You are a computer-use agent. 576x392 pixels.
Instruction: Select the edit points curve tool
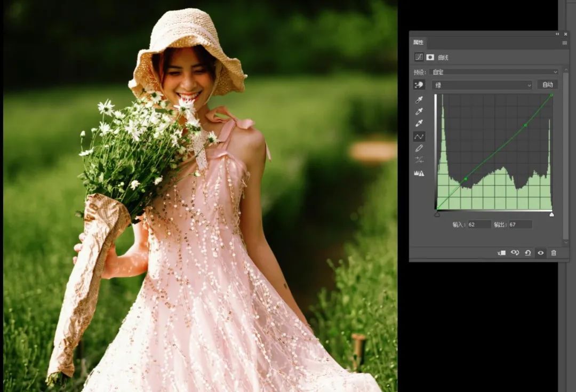[x=419, y=137]
